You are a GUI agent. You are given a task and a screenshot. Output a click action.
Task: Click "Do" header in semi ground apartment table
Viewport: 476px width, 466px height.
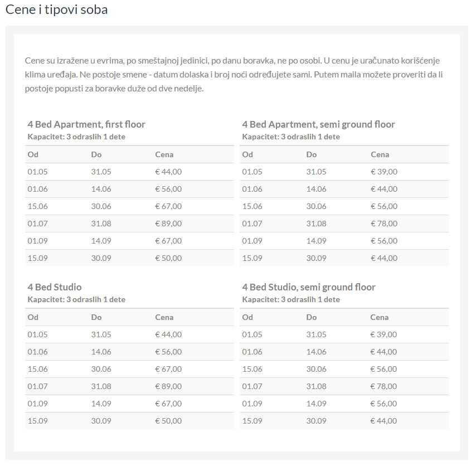click(311, 154)
